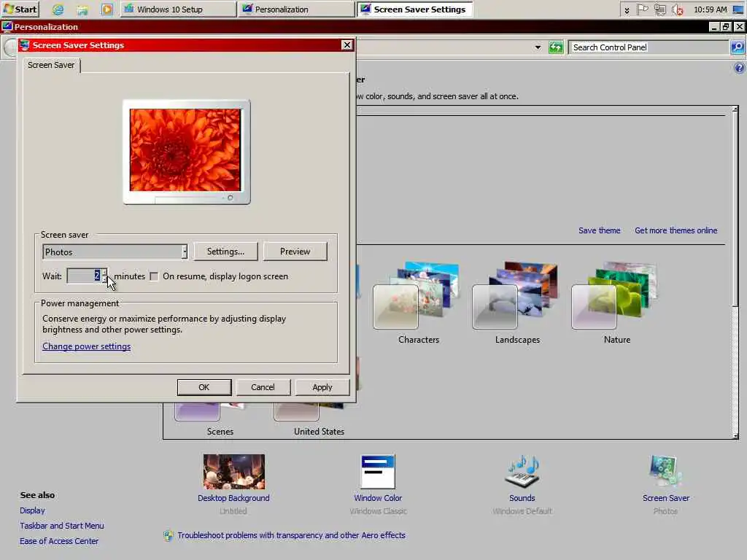Screen dimensions: 747x560
Task: Restore down the Personalization window
Action: pyautogui.click(x=726, y=27)
